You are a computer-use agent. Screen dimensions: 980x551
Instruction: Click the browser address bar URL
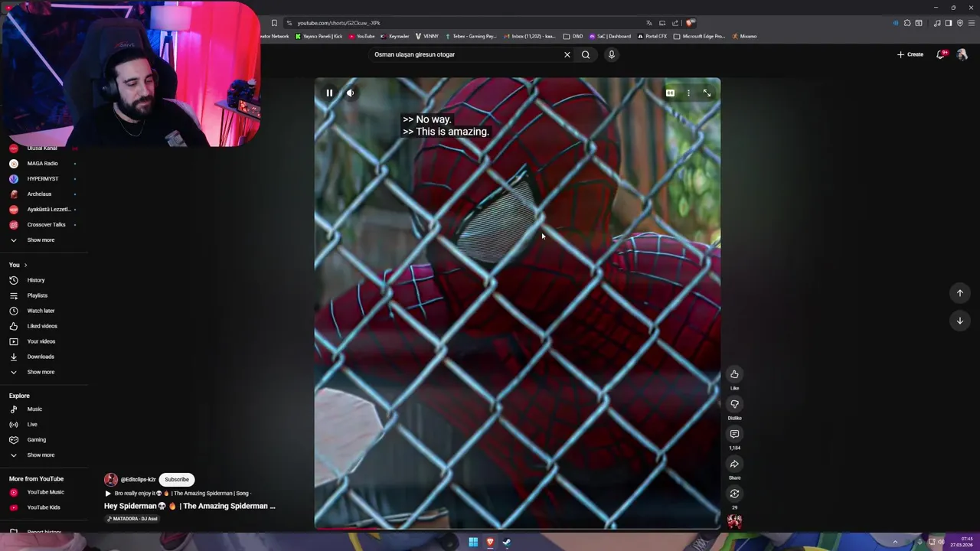click(x=338, y=23)
